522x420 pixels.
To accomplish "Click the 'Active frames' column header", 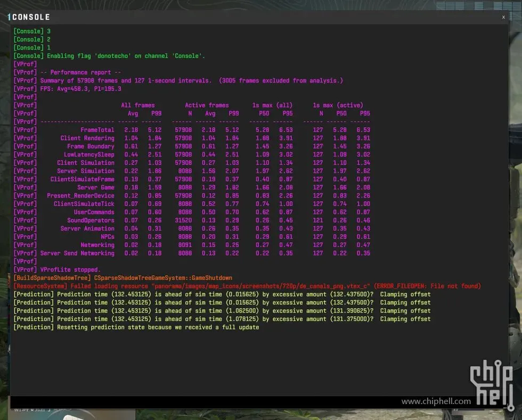I will click(x=207, y=105).
